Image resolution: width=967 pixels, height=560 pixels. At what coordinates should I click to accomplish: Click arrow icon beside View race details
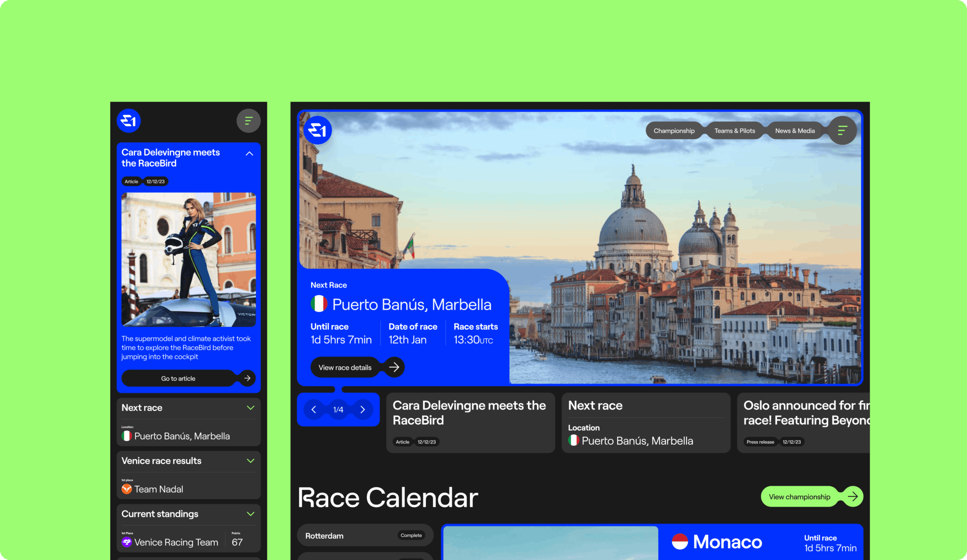coord(394,367)
